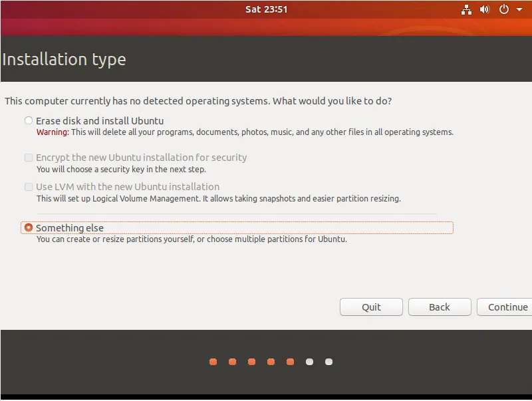Check "Use LVM with the new Ubuntu installation"
The width and height of the screenshot is (532, 401).
[x=29, y=187]
